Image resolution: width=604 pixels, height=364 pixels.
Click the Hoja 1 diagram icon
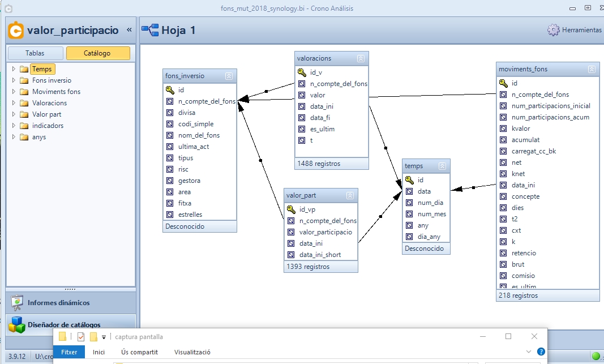tap(150, 30)
